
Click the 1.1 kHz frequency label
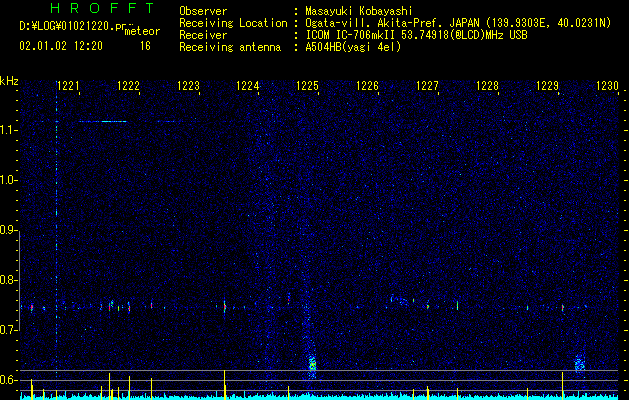(8, 130)
